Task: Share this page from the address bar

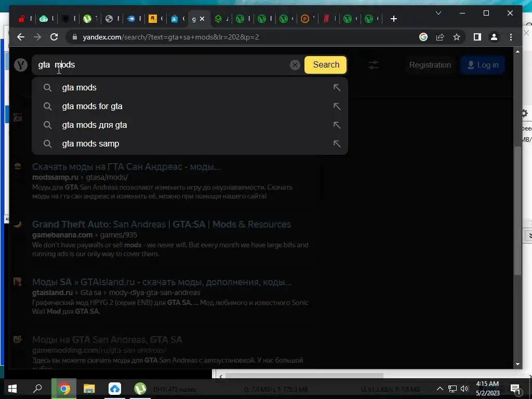Action: tap(440, 37)
